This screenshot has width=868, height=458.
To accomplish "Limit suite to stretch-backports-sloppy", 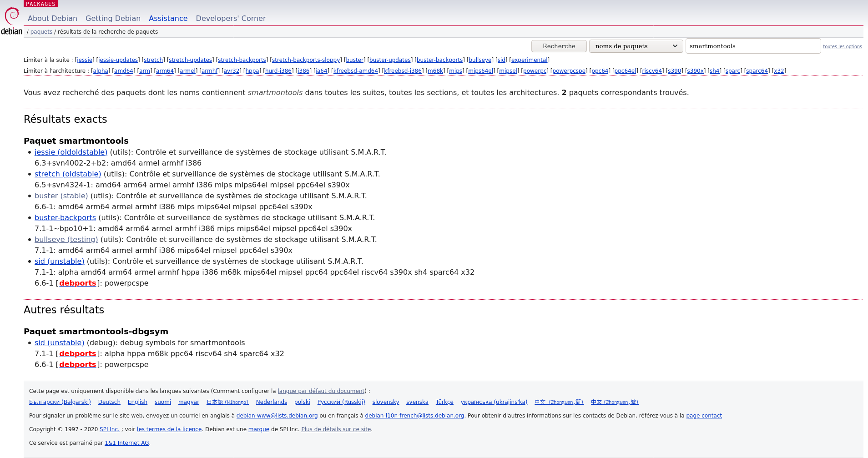I will [x=305, y=60].
